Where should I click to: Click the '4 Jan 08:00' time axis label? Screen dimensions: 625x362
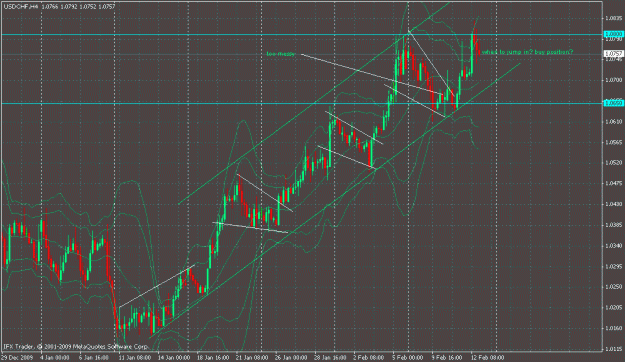(54, 357)
